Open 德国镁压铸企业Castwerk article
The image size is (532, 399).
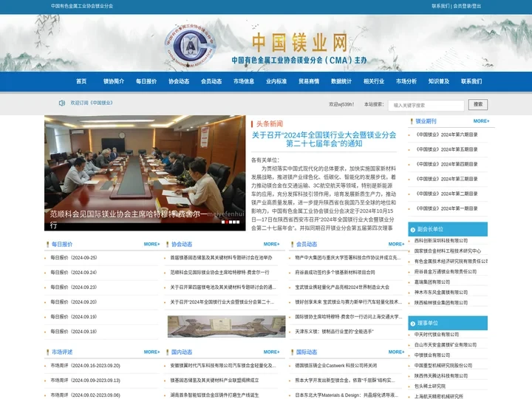[x=336, y=366]
